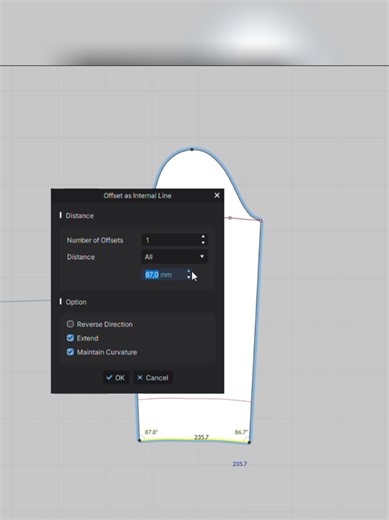This screenshot has height=520, width=389.
Task: Close the Offset as Internal Line dialog
Action: tap(217, 195)
